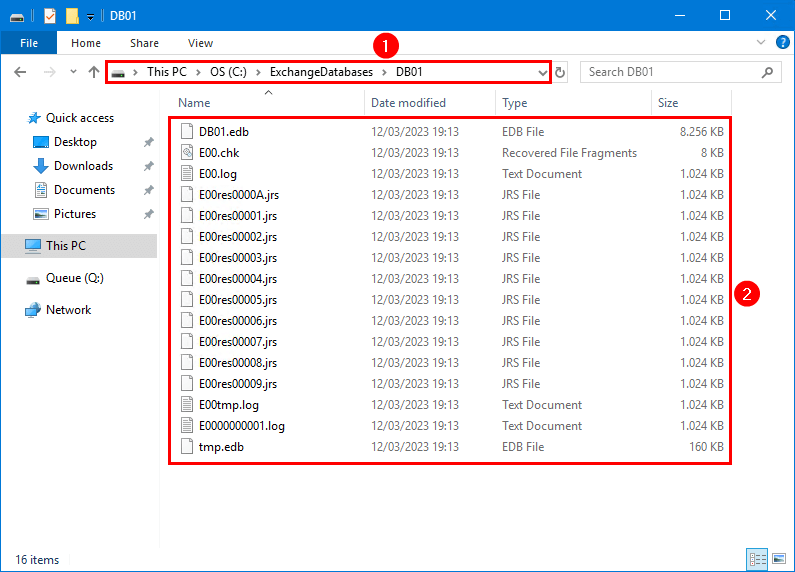Select the E00res00001.jrs file icon
Image resolution: width=795 pixels, height=572 pixels.
(x=187, y=216)
